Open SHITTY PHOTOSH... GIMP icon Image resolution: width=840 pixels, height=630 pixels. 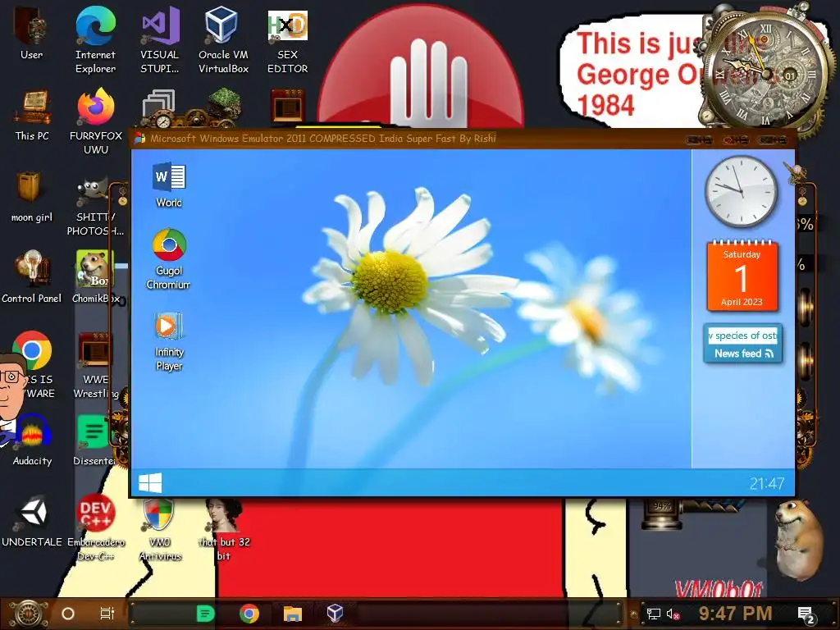(x=95, y=208)
